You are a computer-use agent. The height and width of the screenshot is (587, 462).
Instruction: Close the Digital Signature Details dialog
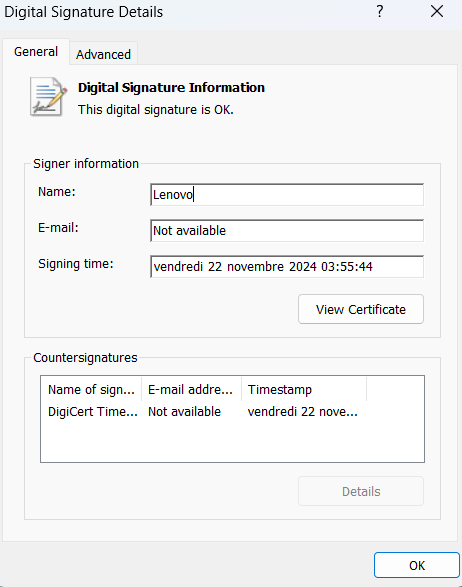437,12
